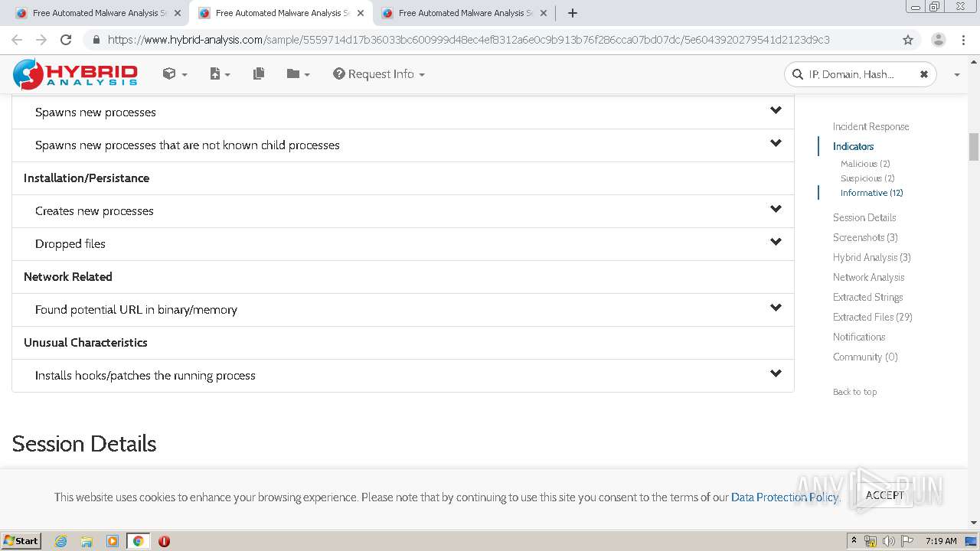Screen dimensions: 980x551
Task: Open the file upload dropdown icon
Action: coord(220,74)
